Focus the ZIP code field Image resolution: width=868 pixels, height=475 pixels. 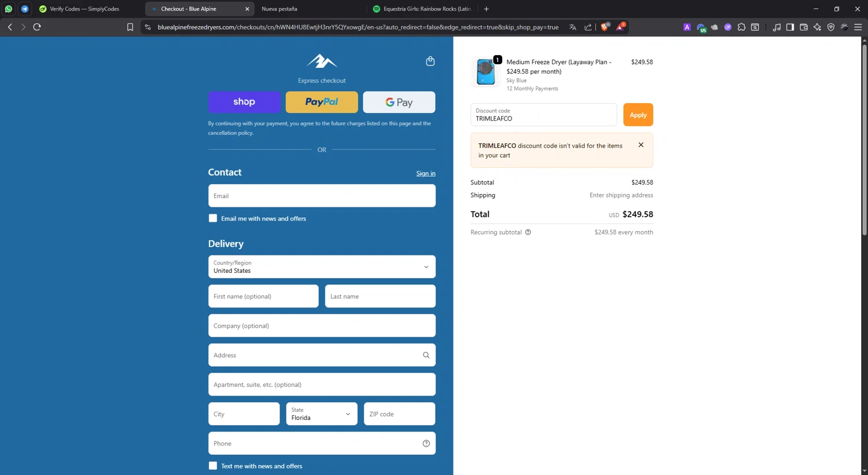coord(399,414)
